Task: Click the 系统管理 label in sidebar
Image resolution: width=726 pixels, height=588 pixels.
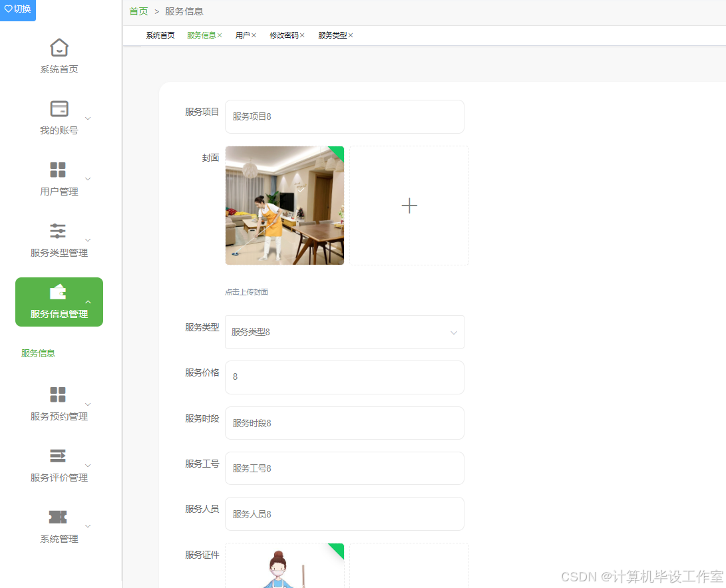Action: click(x=59, y=539)
